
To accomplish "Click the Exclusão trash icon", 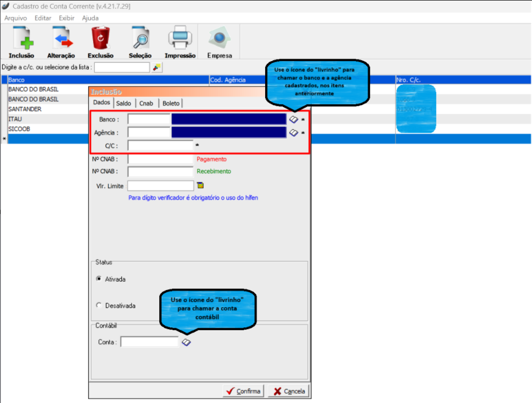I will point(101,39).
